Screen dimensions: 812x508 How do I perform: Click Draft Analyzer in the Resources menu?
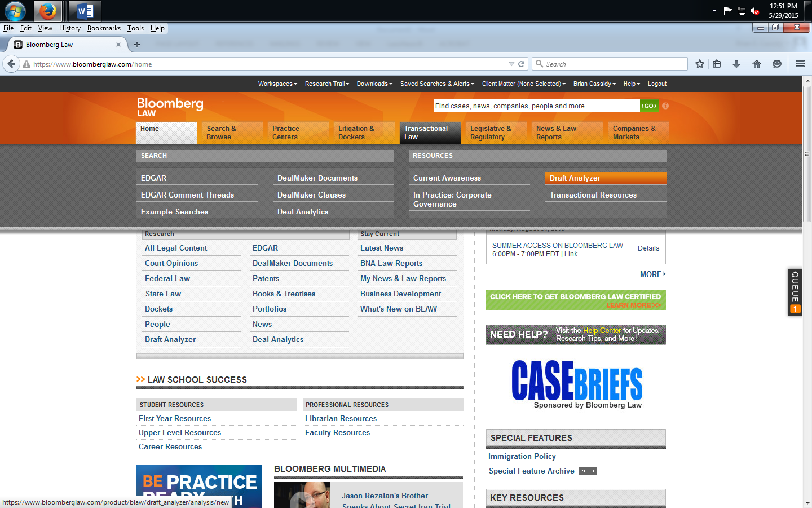pos(606,178)
